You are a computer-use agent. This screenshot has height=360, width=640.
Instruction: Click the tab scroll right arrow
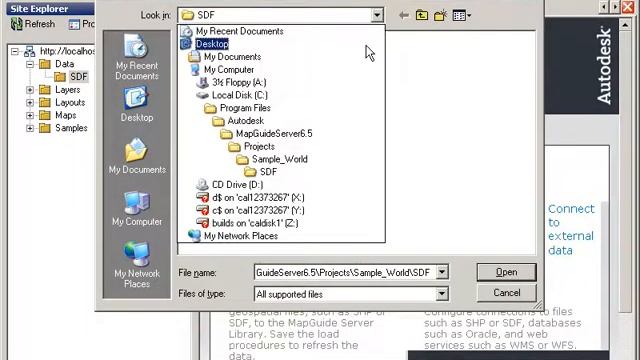click(x=615, y=7)
